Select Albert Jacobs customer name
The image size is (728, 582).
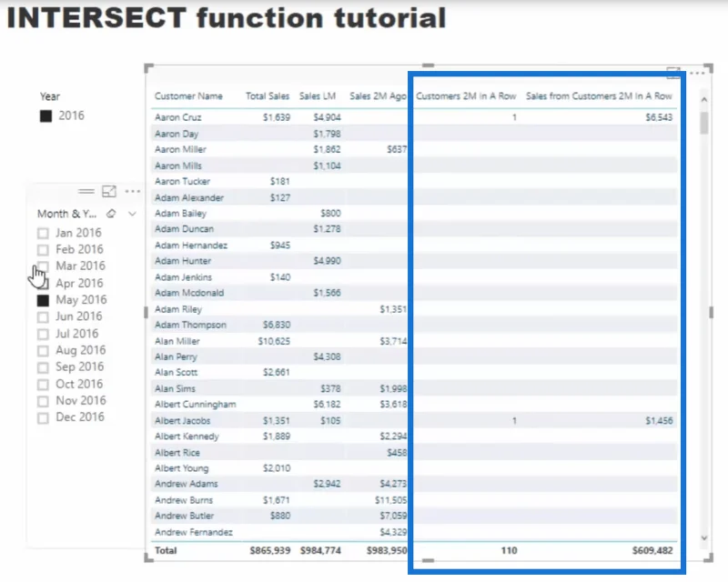[x=182, y=421]
